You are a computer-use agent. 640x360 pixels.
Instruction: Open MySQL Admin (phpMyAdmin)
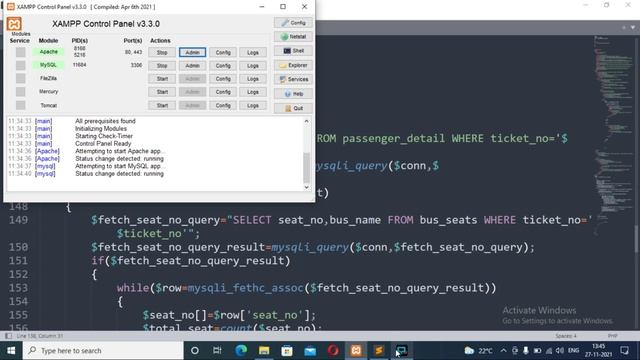click(192, 65)
